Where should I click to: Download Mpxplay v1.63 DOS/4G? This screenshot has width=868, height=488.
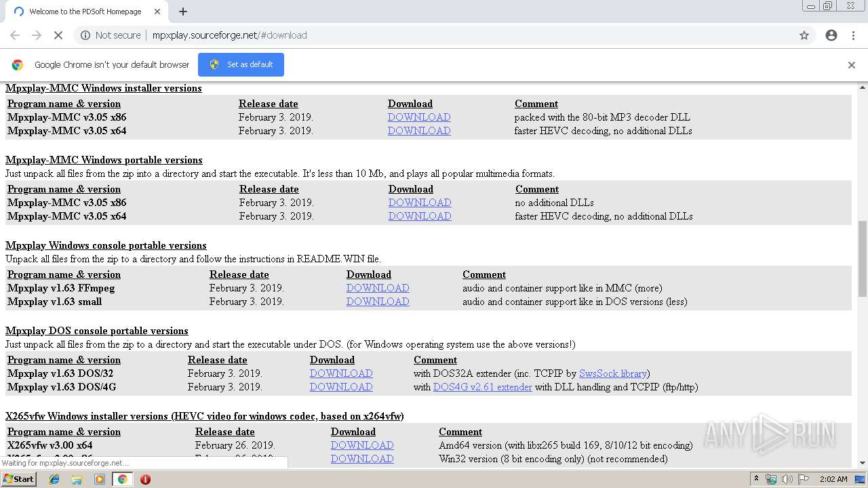(341, 387)
